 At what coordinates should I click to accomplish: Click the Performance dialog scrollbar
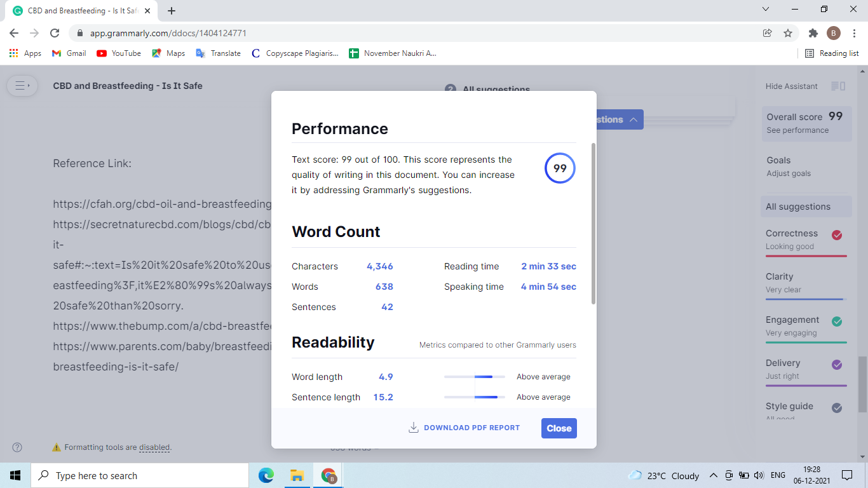pos(593,224)
